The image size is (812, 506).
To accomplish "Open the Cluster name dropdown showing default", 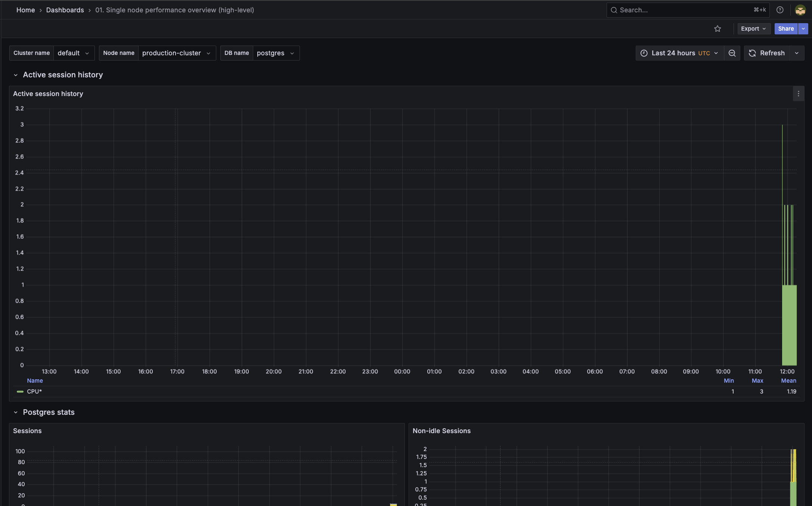I will [74, 53].
